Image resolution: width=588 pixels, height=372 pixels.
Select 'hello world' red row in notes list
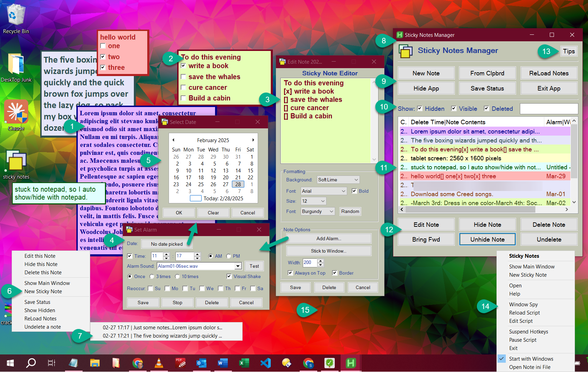[485, 176]
